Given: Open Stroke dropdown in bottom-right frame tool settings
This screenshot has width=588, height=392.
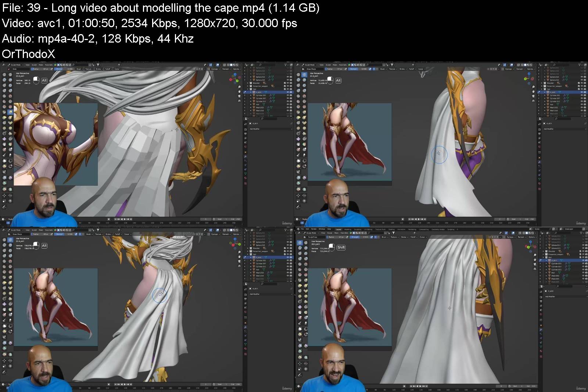Looking at the screenshot, I should [x=404, y=237].
